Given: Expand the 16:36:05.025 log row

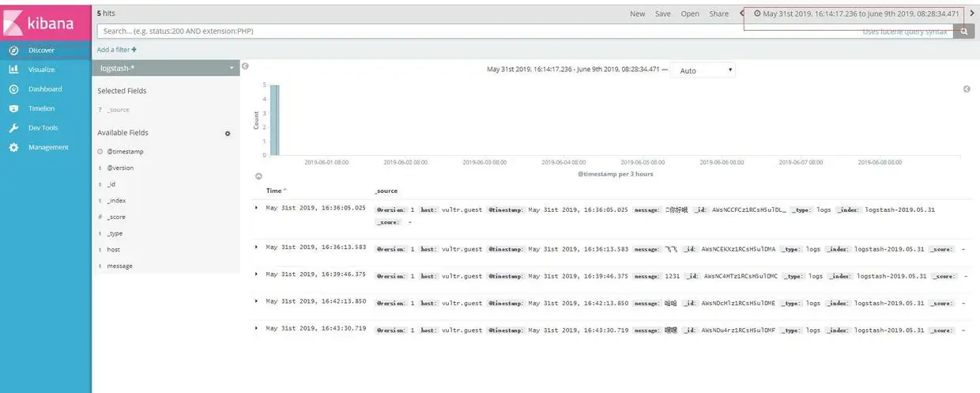Looking at the screenshot, I should [256, 208].
